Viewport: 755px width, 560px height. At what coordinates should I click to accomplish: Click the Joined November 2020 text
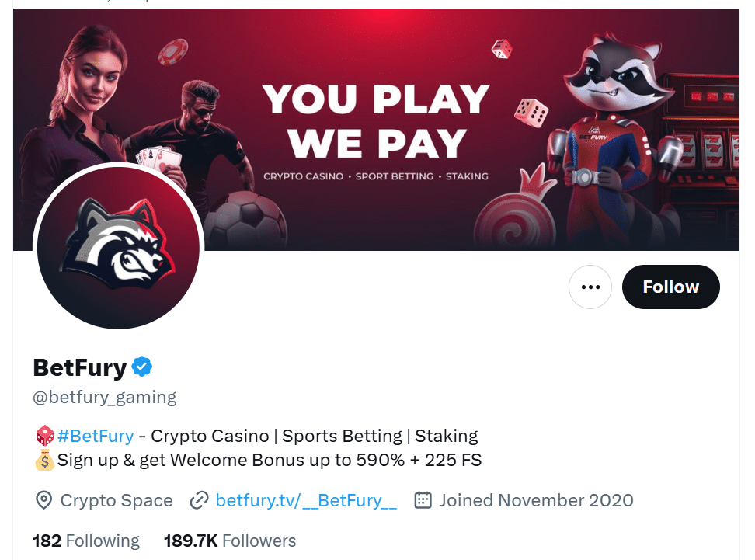click(x=535, y=500)
